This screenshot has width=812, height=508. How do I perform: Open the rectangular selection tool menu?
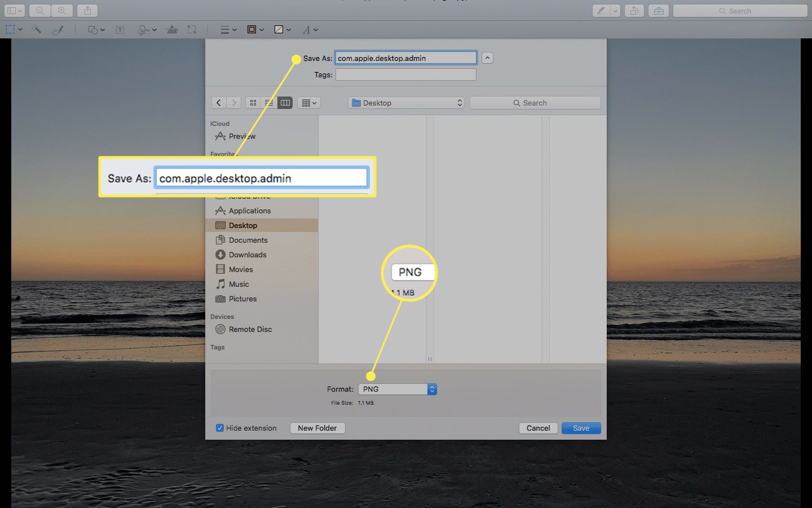click(x=14, y=29)
